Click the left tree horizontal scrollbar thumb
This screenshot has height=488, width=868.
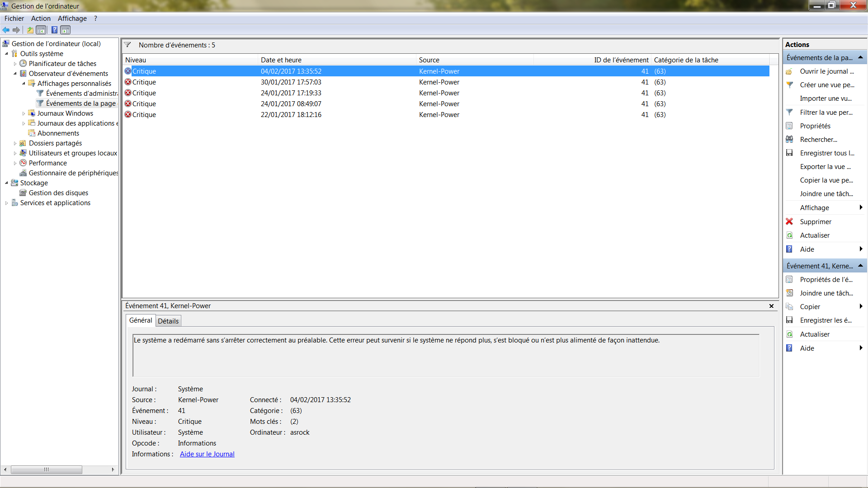pyautogui.click(x=46, y=469)
